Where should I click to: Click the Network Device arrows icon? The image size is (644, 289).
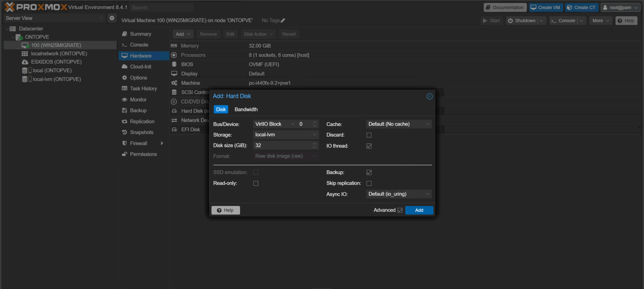174,120
